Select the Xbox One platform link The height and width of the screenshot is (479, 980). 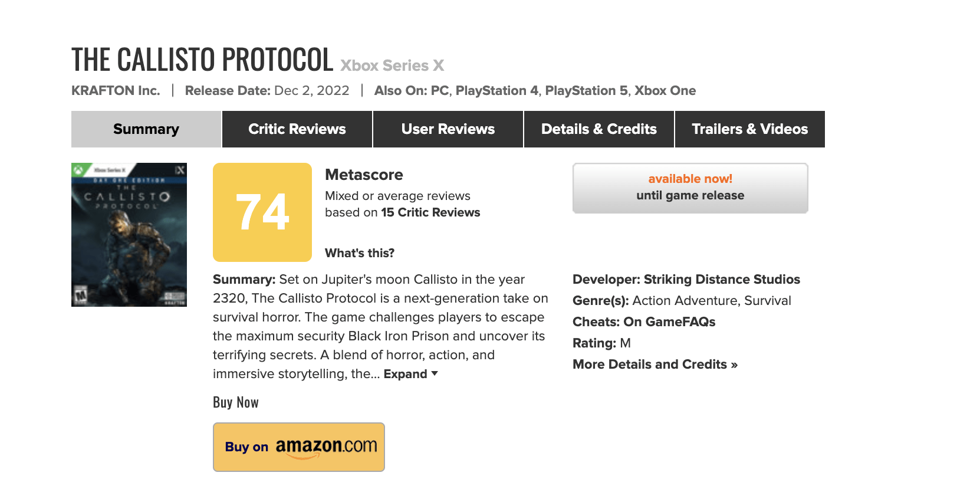[665, 91]
